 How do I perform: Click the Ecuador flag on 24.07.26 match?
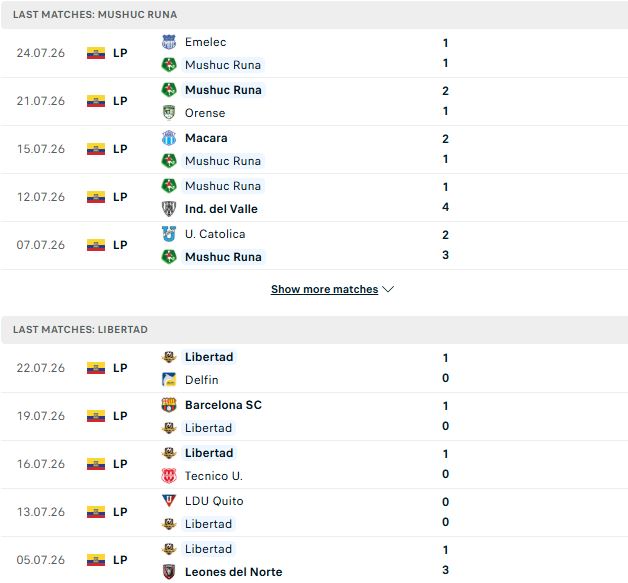coord(96,53)
